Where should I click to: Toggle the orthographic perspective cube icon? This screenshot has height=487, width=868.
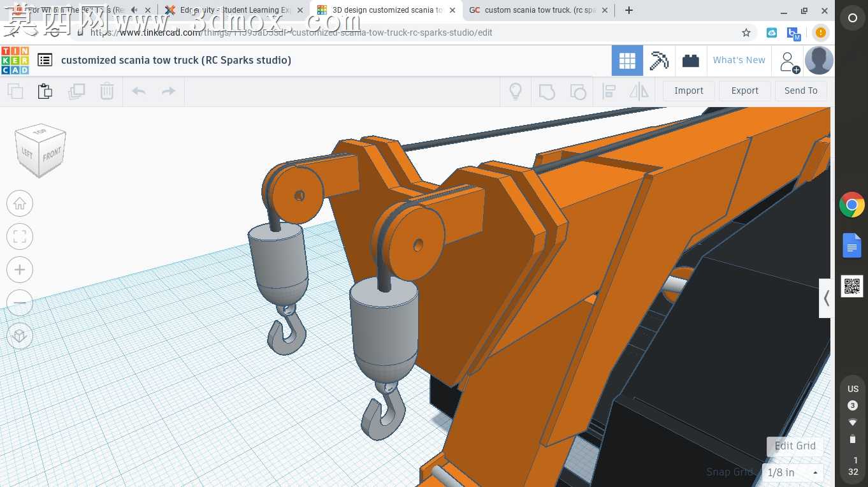(x=20, y=336)
